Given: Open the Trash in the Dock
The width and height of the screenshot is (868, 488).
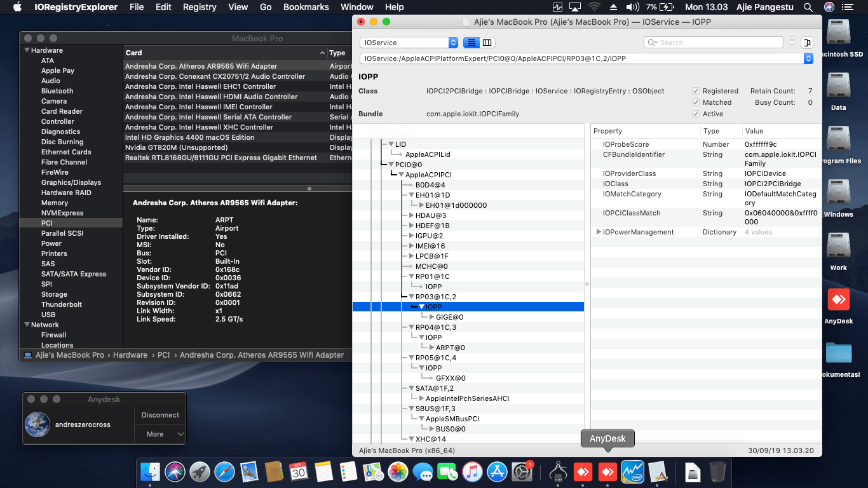Looking at the screenshot, I should 717,471.
